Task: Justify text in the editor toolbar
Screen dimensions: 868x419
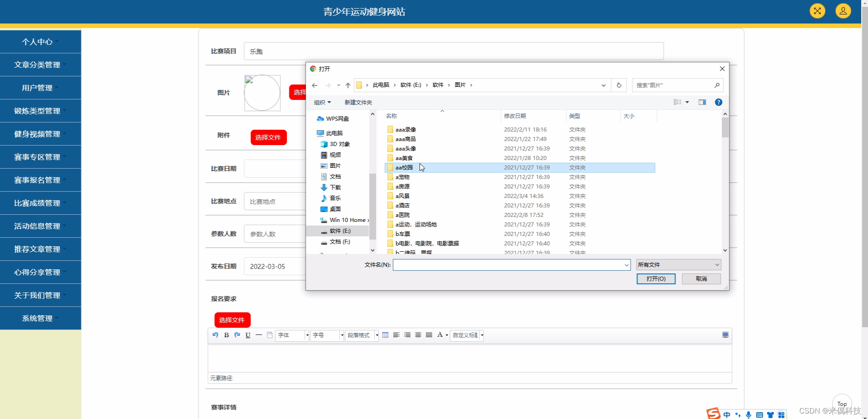Action: pos(429,335)
